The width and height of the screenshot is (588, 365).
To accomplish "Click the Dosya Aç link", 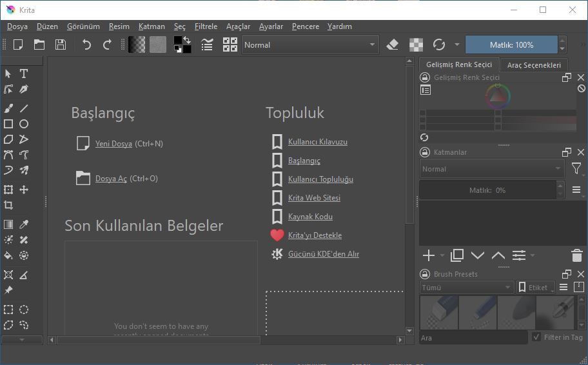I will click(111, 179).
